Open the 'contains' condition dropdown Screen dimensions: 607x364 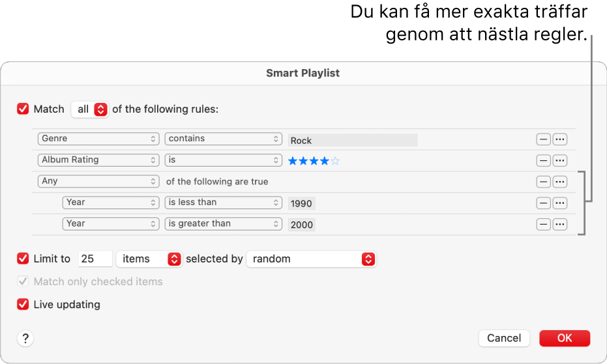tap(223, 139)
